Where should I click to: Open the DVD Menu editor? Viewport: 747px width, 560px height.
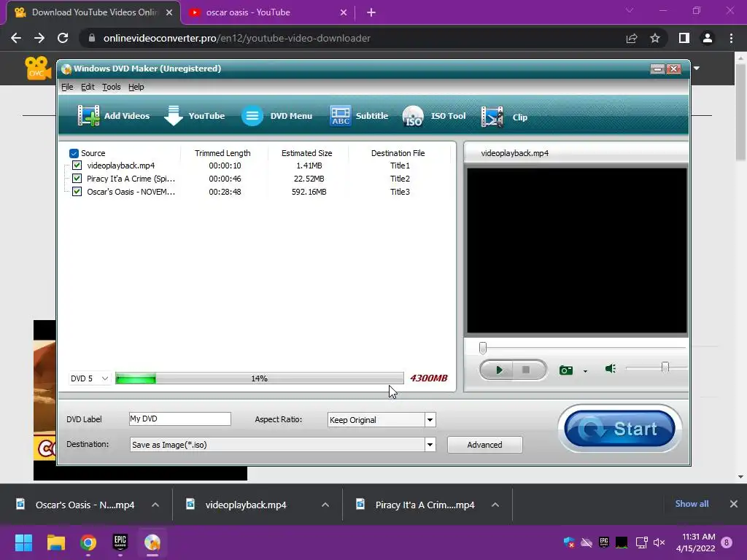[276, 116]
